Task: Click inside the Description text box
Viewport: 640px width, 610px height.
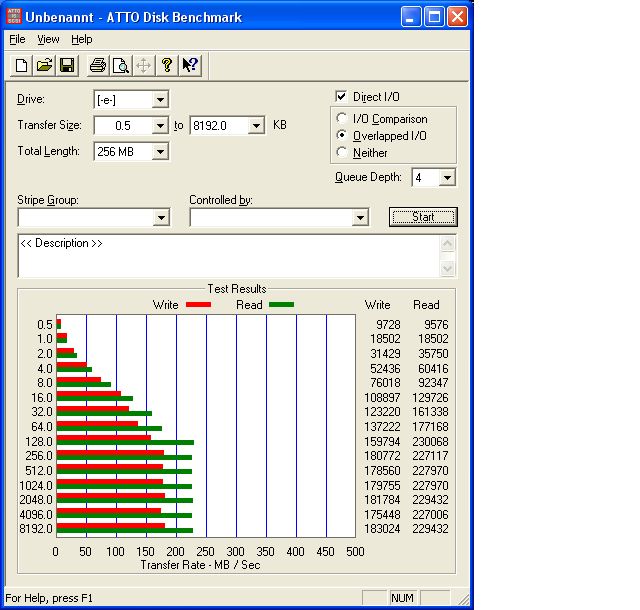Action: tap(229, 256)
